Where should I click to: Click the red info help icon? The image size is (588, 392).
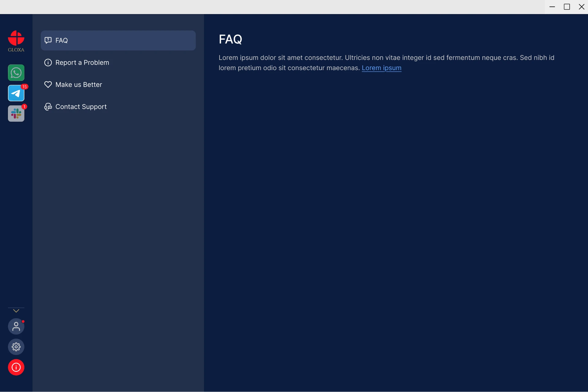(x=16, y=367)
